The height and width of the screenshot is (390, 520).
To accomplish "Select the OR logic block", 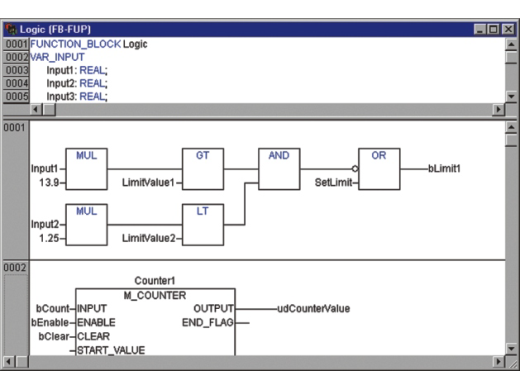I will (x=379, y=169).
